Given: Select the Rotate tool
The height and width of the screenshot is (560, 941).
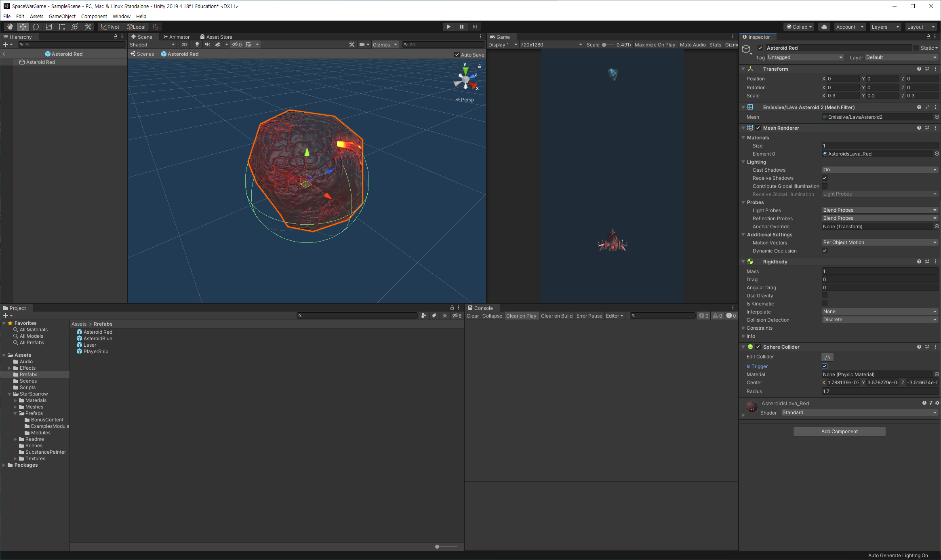Looking at the screenshot, I should (x=36, y=27).
